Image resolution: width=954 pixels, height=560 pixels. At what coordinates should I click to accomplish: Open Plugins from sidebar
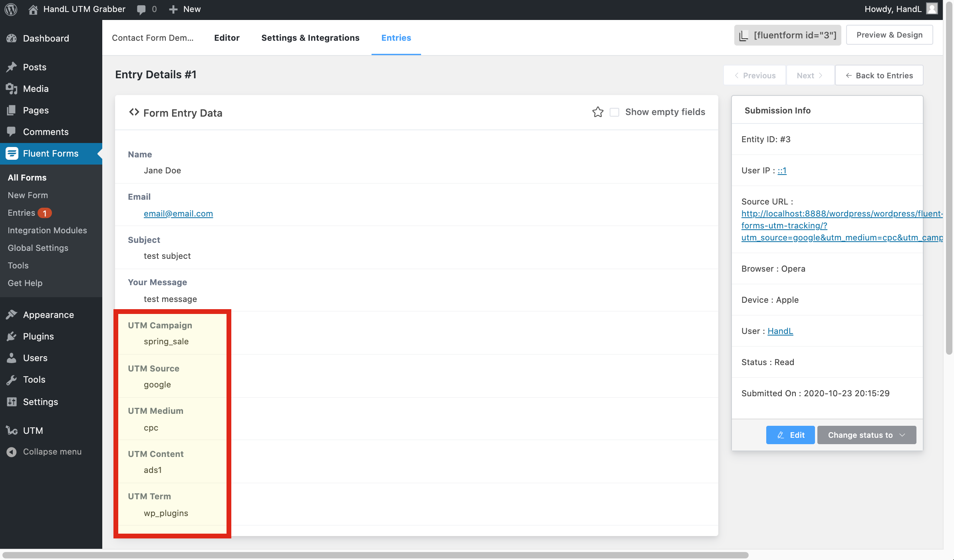click(38, 336)
